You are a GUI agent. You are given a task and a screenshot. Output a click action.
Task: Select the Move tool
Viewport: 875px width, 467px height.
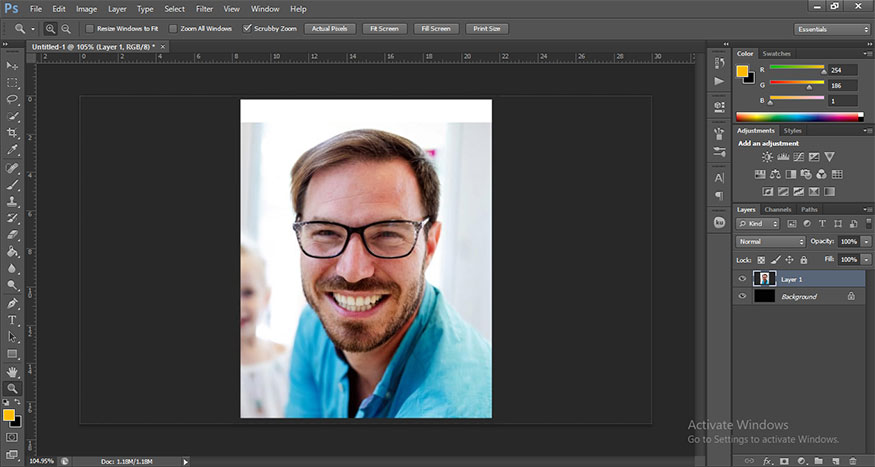[x=12, y=66]
